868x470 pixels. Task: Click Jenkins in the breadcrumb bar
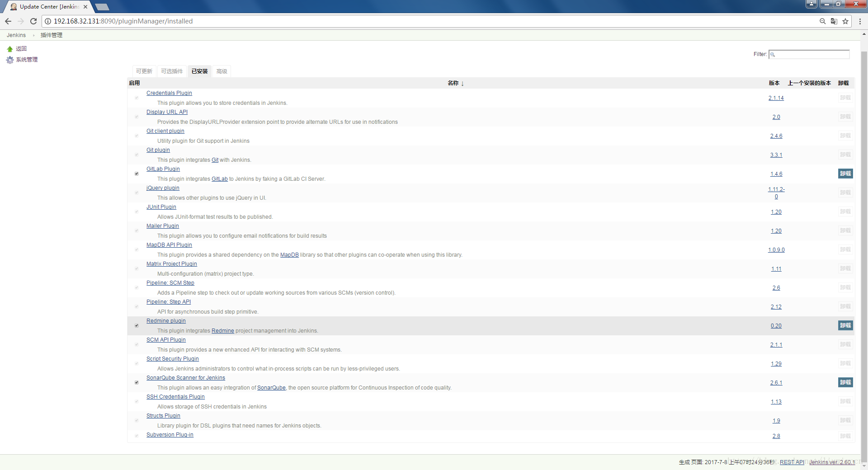click(16, 35)
